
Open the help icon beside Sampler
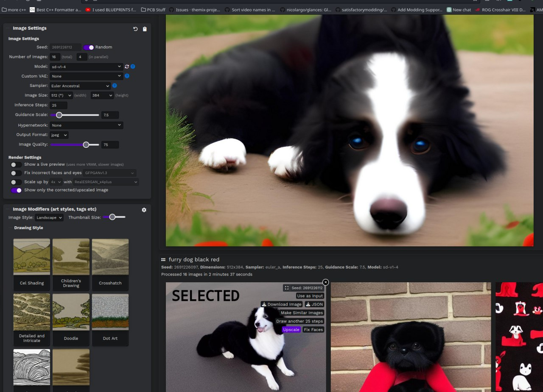tap(115, 86)
